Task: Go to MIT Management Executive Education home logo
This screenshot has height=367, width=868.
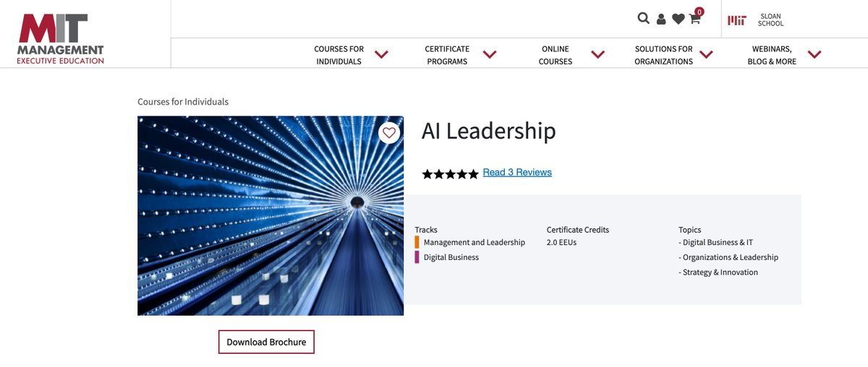Action: [61, 38]
